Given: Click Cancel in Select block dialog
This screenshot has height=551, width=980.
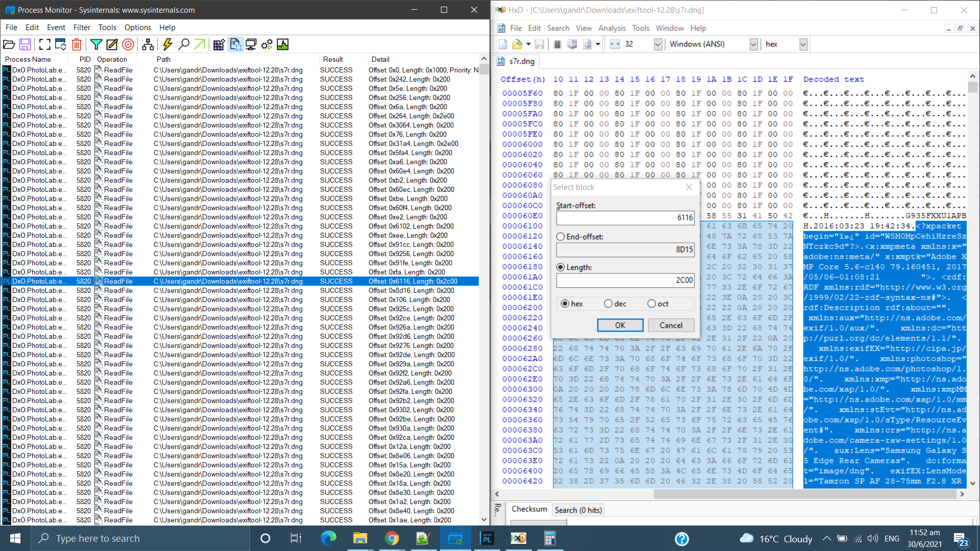Looking at the screenshot, I should tap(671, 325).
